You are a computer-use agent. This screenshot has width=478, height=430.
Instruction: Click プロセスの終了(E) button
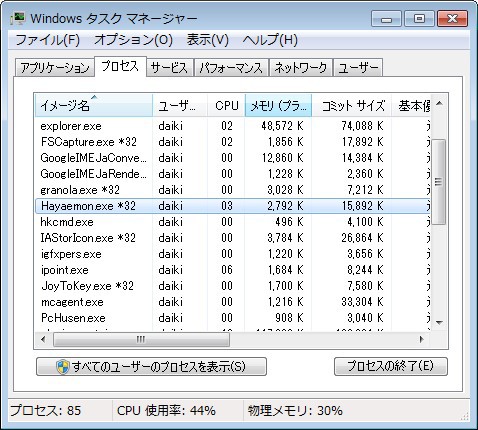[391, 367]
